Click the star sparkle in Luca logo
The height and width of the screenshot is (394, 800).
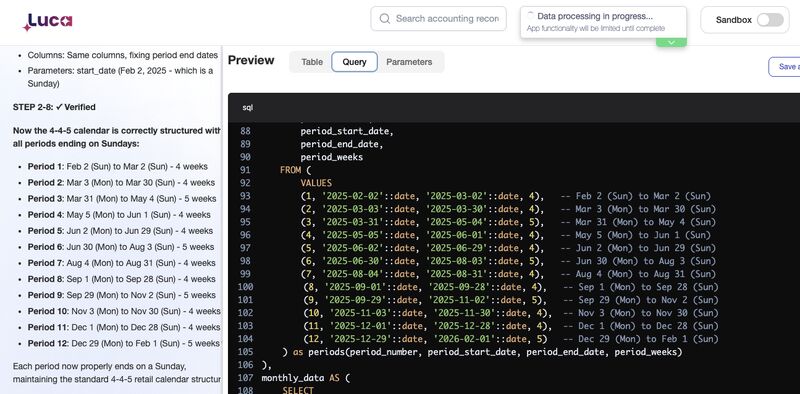click(27, 27)
